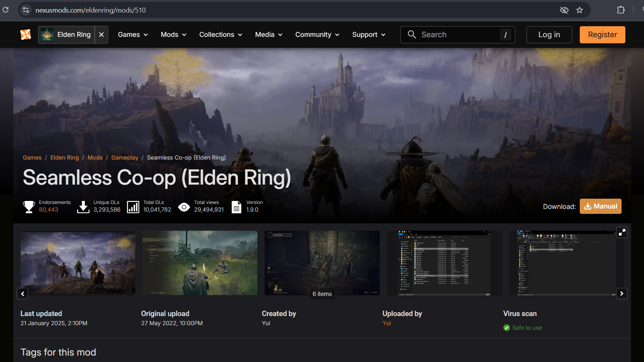Navigate to Mods breadcrumb link
Viewport: 644px width, 362px height.
(95, 158)
